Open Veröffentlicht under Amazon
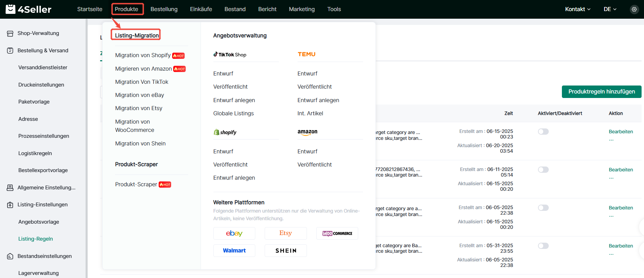The image size is (644, 278). coord(315,165)
